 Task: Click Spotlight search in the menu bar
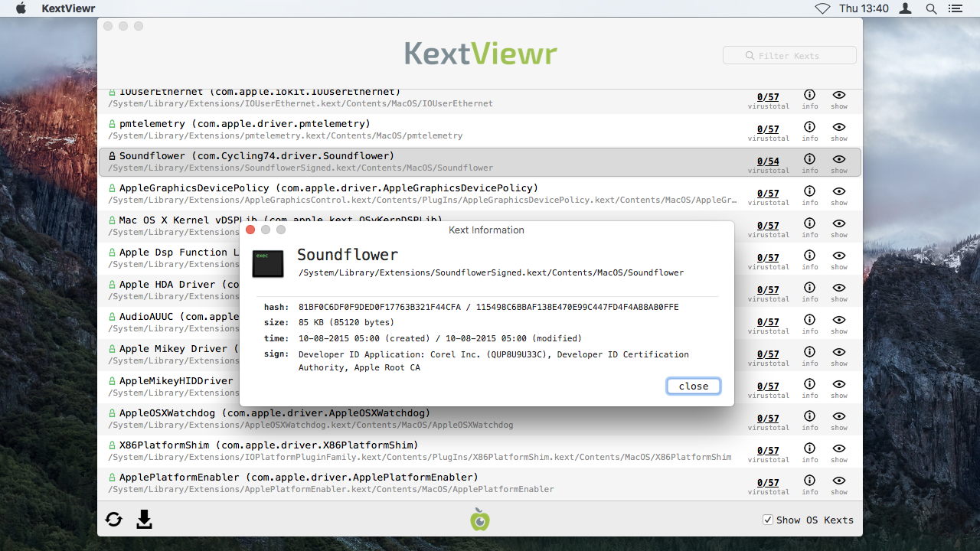point(931,8)
